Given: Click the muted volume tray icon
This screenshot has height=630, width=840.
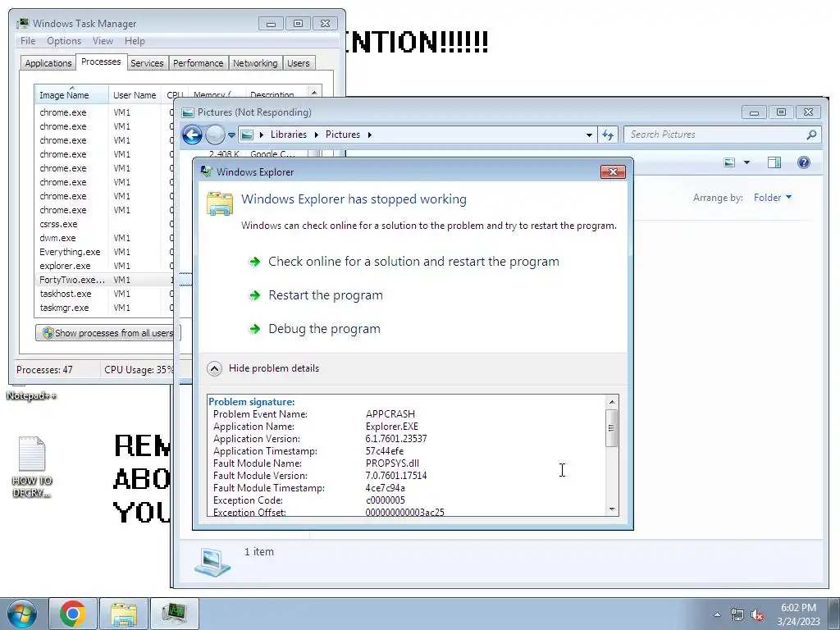Looking at the screenshot, I should [x=757, y=615].
